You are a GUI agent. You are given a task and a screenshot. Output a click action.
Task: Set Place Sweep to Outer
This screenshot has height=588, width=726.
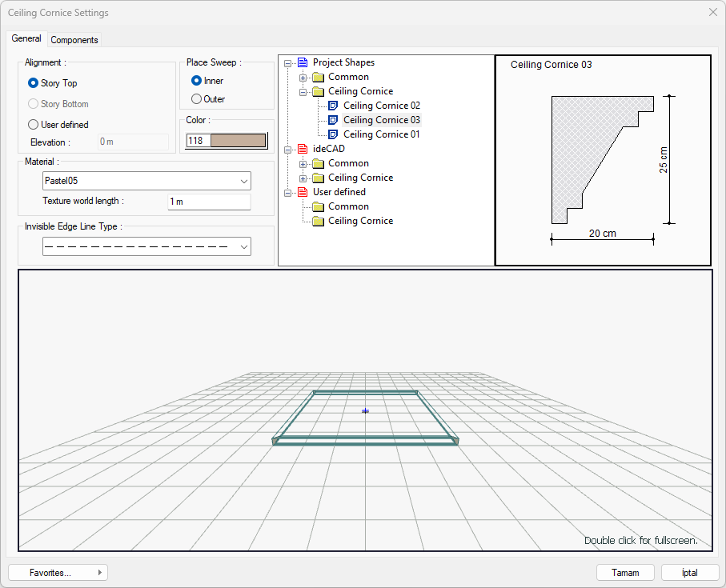[196, 99]
